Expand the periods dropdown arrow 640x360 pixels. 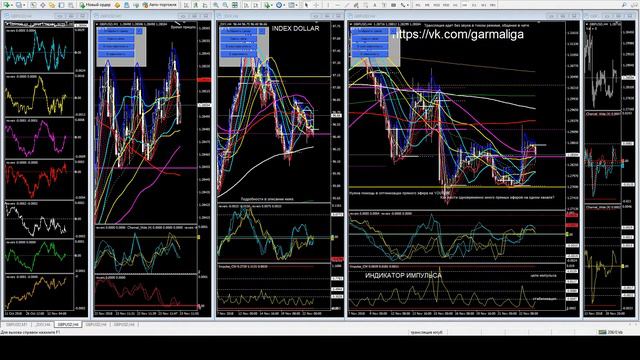tap(285, 4)
